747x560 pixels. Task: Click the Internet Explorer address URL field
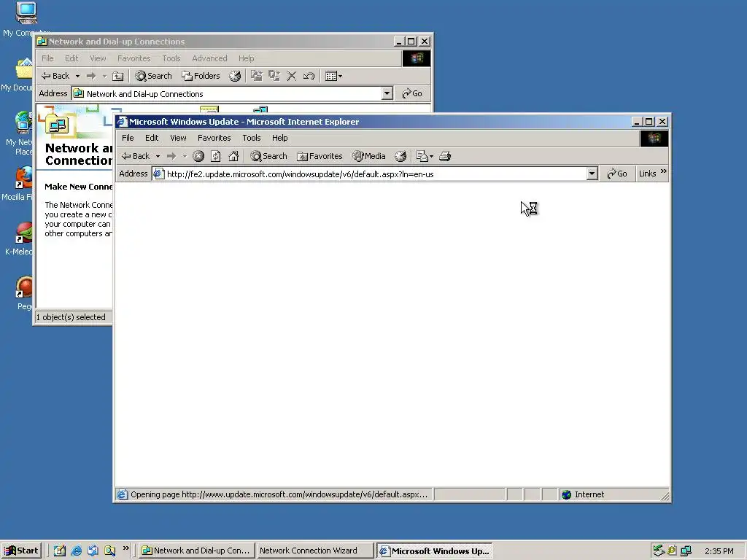(x=374, y=174)
